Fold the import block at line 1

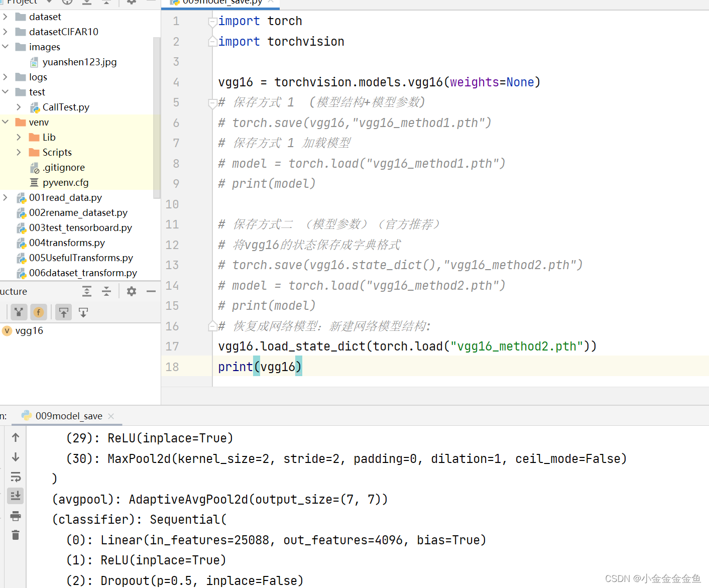[x=212, y=22]
